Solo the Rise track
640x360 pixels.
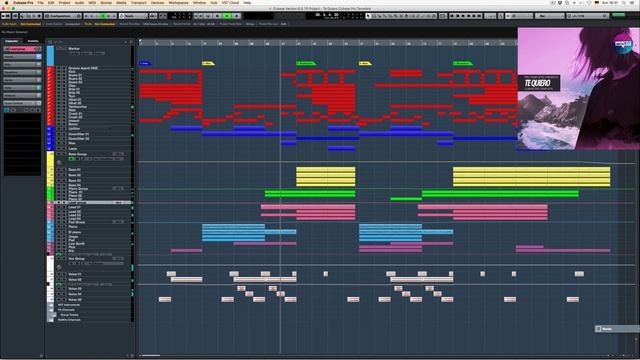pyautogui.click(x=64, y=143)
